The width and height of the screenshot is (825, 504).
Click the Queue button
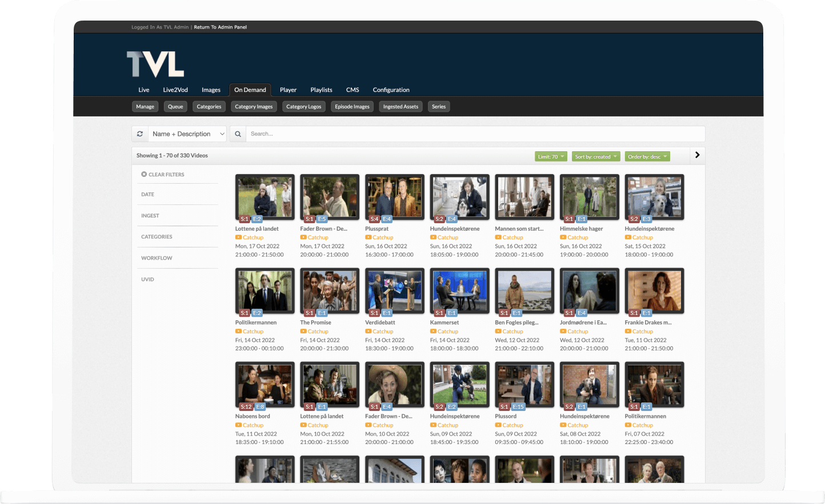pyautogui.click(x=175, y=107)
